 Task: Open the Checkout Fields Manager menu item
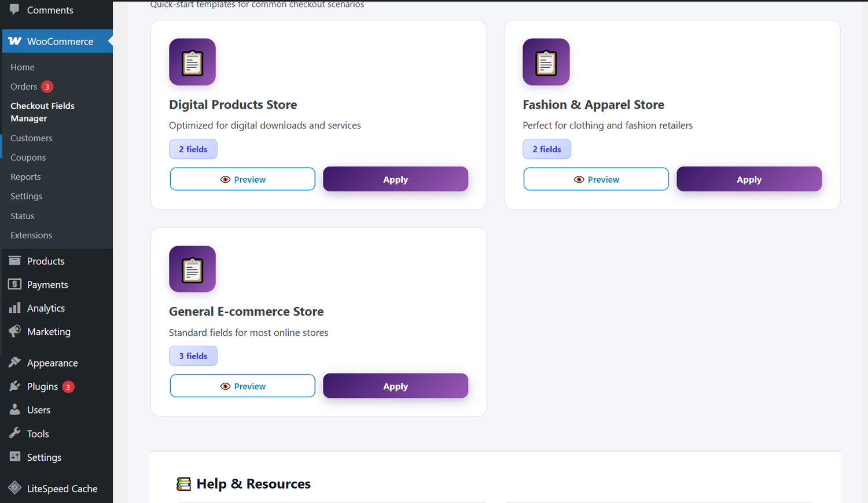42,112
